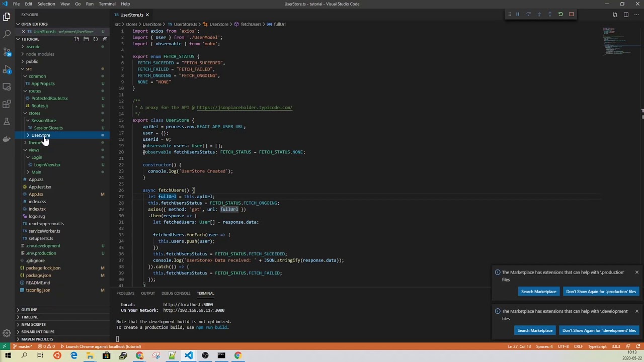This screenshot has height=362, width=644.
Task: Open Changes compare icon in editor toolbar
Action: (615, 15)
